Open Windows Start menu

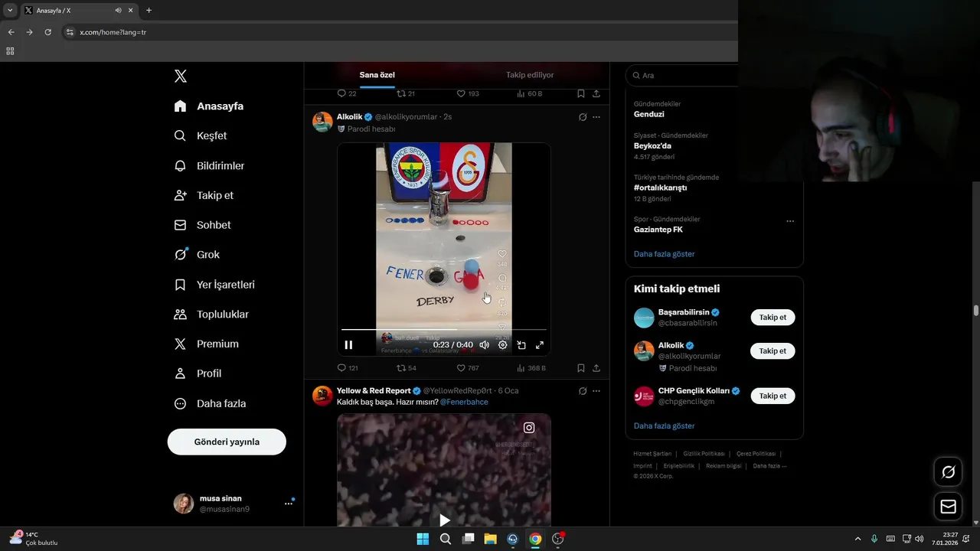[423, 539]
